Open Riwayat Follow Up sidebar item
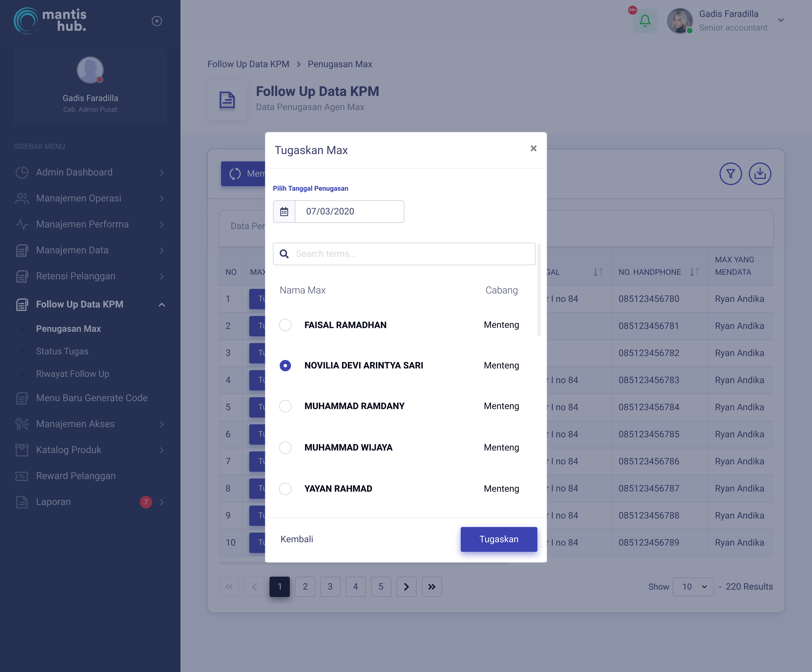 point(72,374)
